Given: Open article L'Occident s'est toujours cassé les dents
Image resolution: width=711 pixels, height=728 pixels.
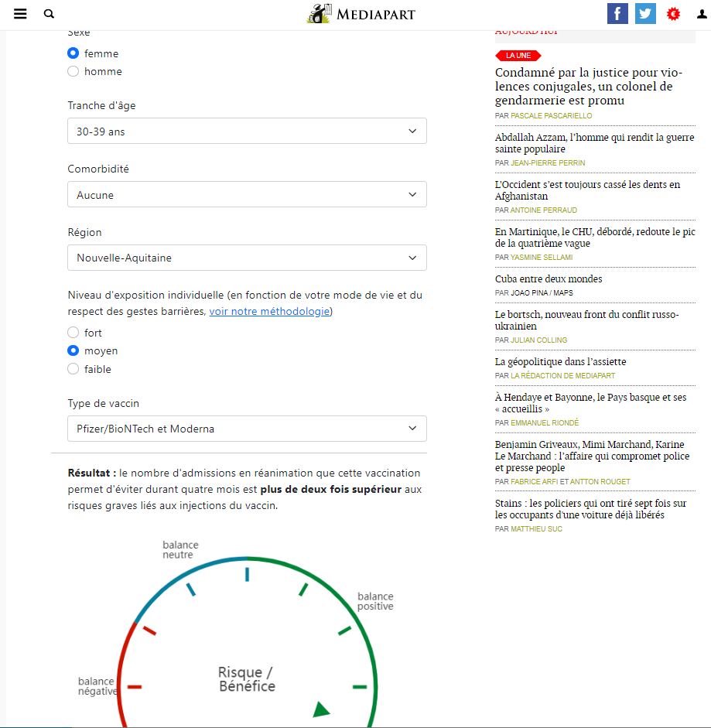Looking at the screenshot, I should tap(587, 190).
